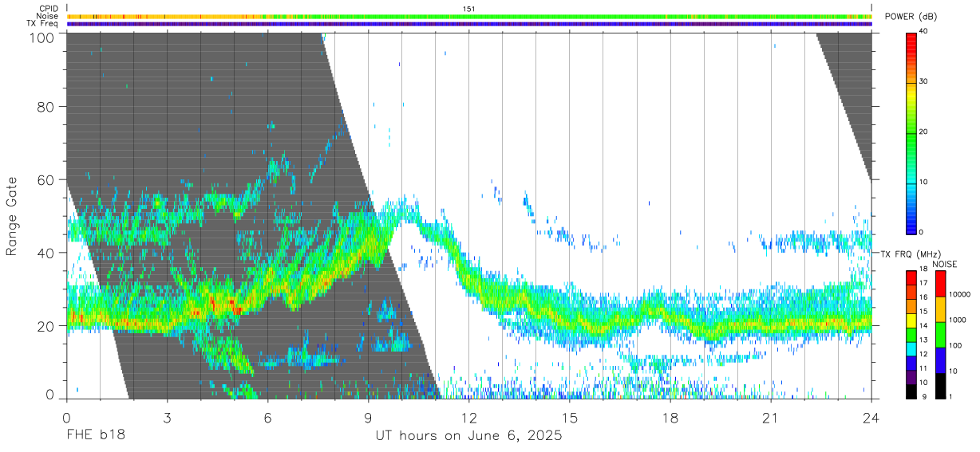This screenshot has height=452, width=980.
Task: Click the 18 tick on UT hours axis
Action: click(670, 419)
